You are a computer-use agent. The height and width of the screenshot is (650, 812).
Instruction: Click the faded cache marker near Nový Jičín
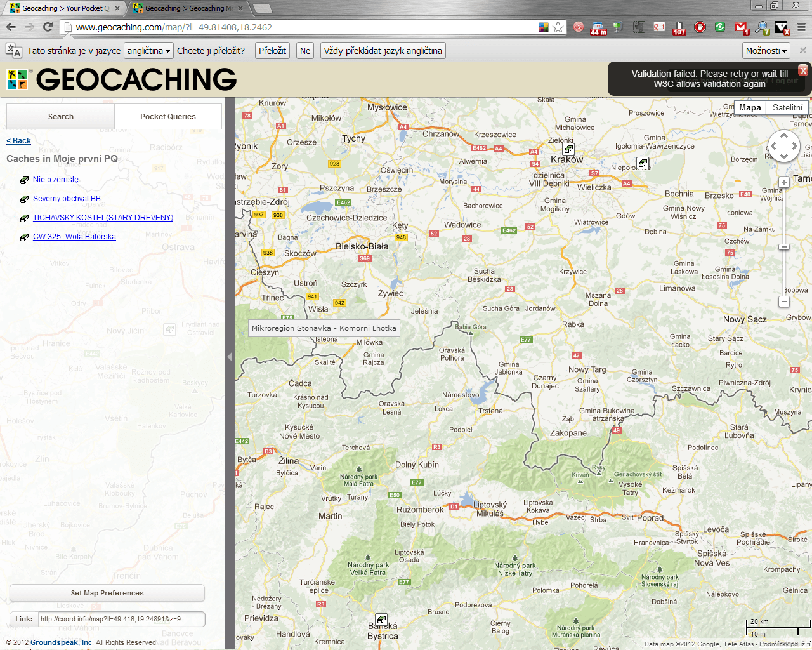tap(169, 329)
